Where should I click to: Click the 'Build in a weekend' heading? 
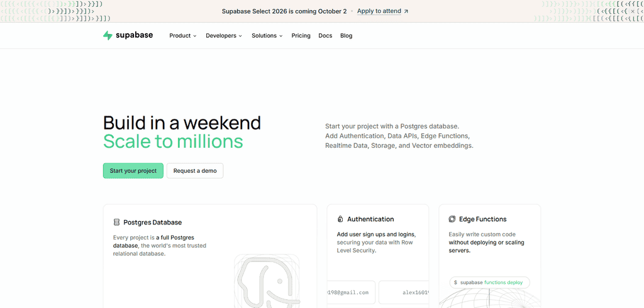click(182, 123)
